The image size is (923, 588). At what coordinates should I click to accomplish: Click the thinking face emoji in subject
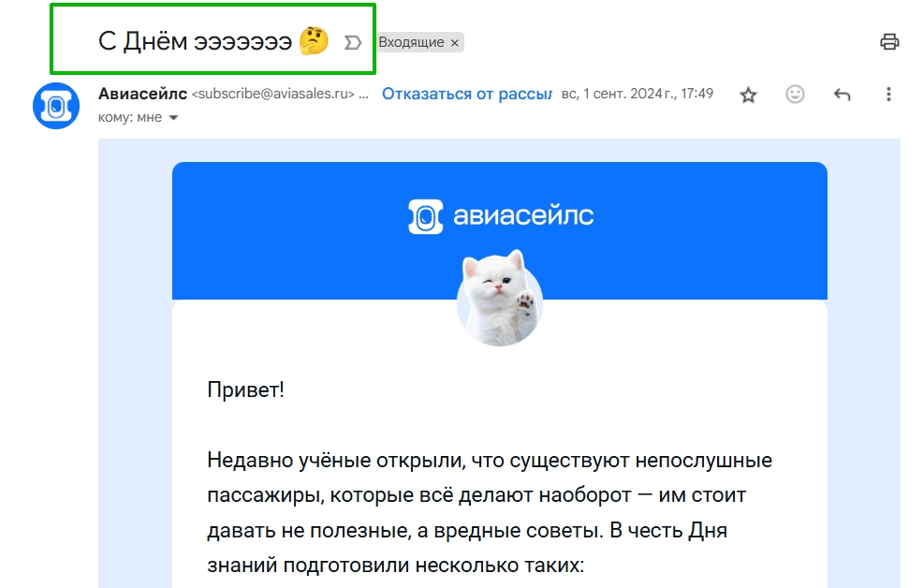(x=314, y=41)
